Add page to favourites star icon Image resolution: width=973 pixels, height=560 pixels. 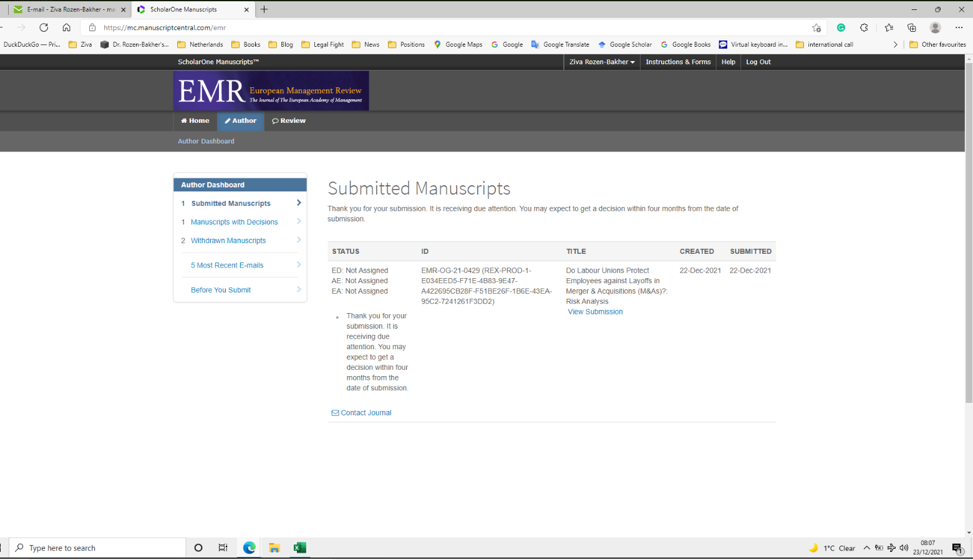816,27
